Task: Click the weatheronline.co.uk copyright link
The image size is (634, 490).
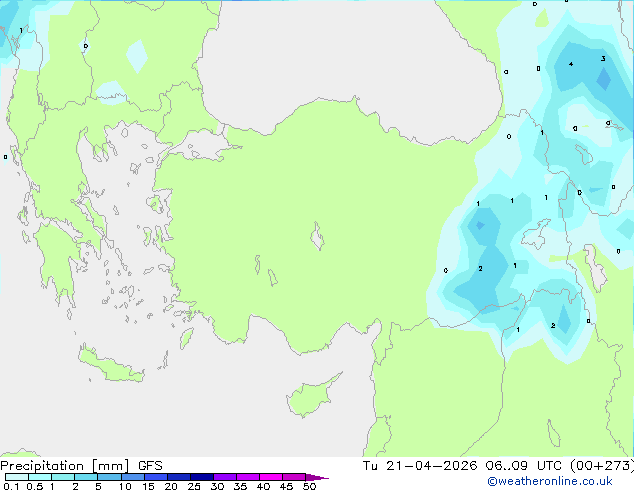Action: (549, 481)
